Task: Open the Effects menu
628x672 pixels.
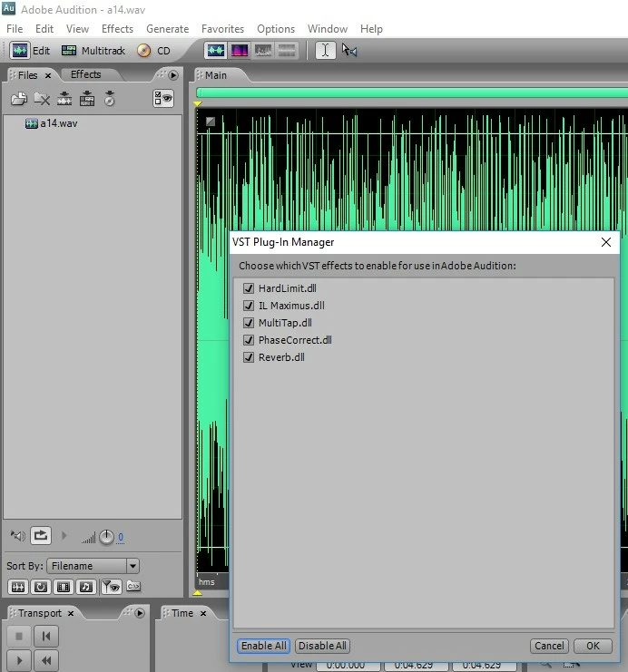Action: pyautogui.click(x=117, y=29)
